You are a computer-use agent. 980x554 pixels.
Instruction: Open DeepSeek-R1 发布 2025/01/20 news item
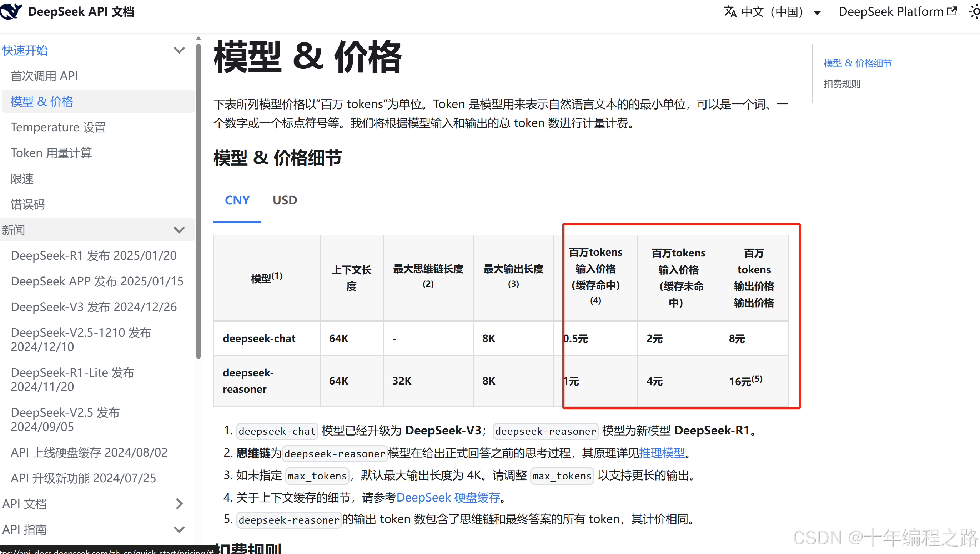[94, 256]
